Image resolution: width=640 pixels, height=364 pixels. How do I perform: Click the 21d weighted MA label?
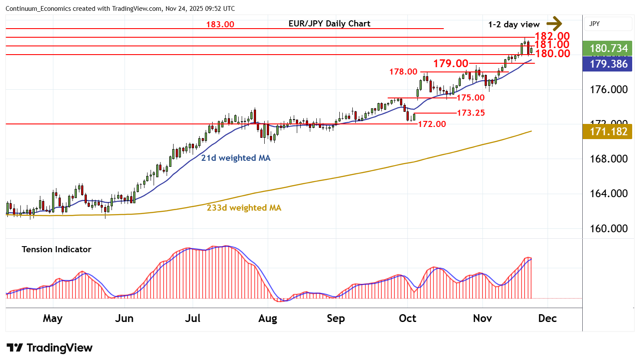236,158
